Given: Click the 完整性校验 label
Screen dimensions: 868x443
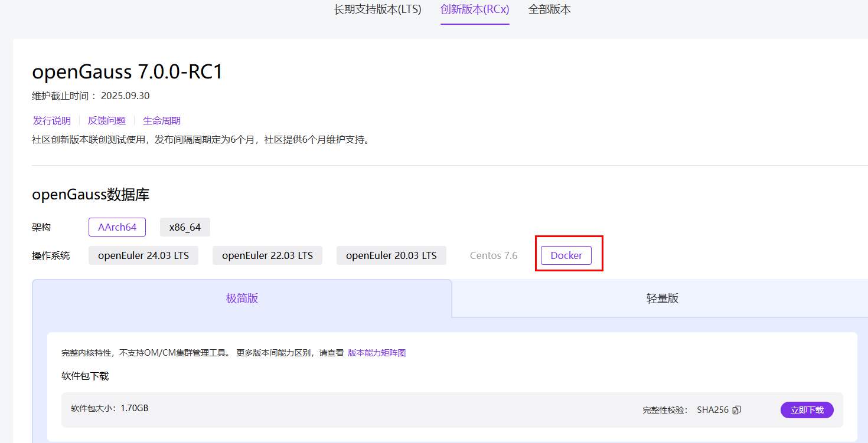Looking at the screenshot, I should (665, 410).
